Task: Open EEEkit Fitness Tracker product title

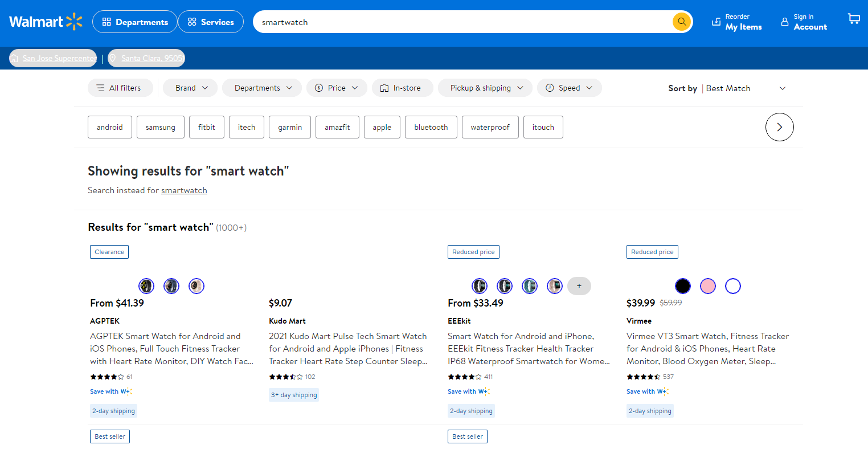Action: click(529, 349)
